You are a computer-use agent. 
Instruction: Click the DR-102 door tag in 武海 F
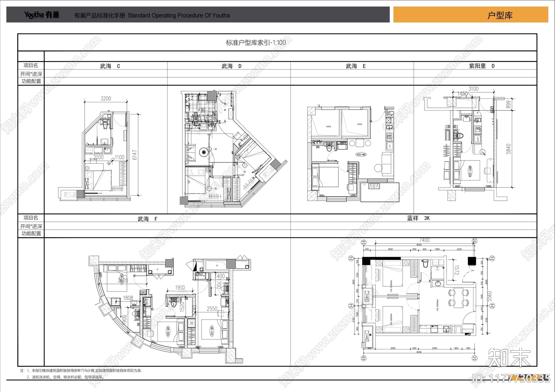211,331
